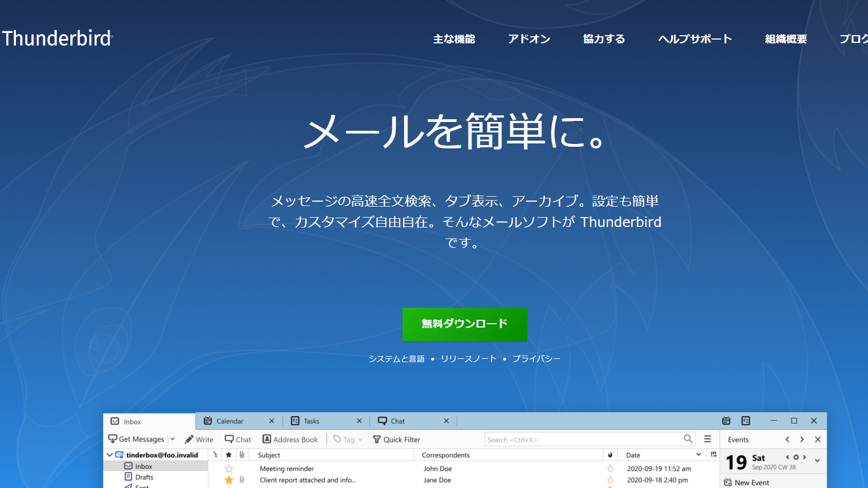Screen dimensions: 868x488
Task: Go to next day in Events pane
Action: [x=804, y=457]
